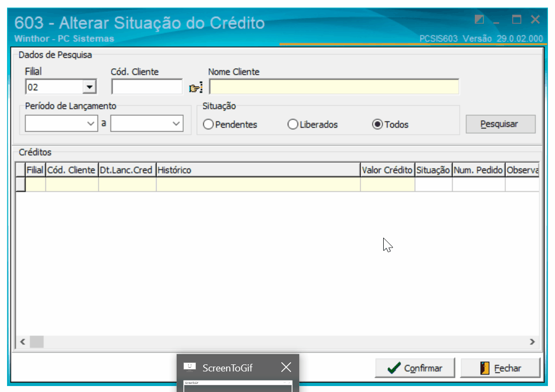555x392 pixels.
Task: Maximize the 603 window
Action: coord(517,19)
